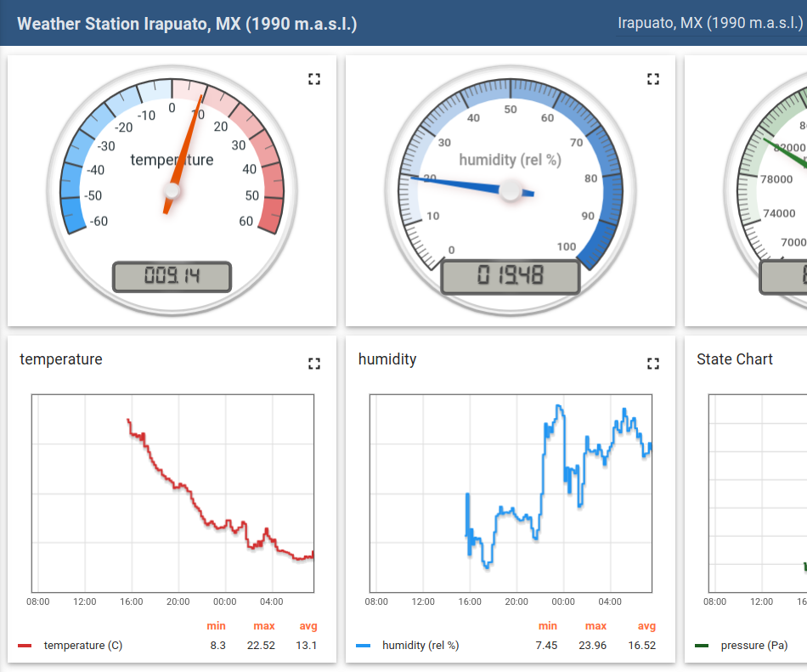
Task: Click the 04:00 axis label on temperature chart
Action: (271, 601)
